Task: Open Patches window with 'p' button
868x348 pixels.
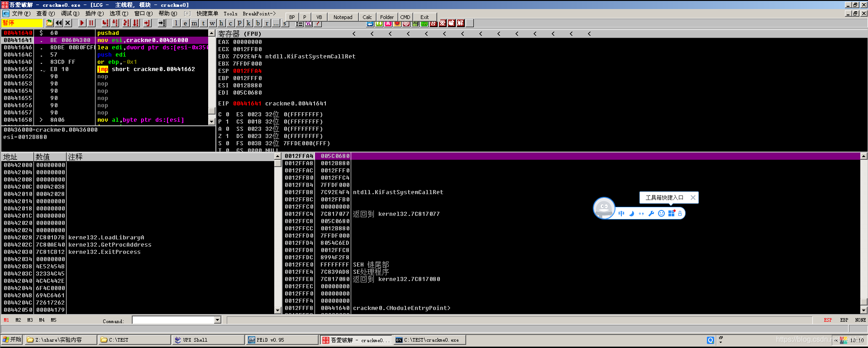Action: [239, 23]
